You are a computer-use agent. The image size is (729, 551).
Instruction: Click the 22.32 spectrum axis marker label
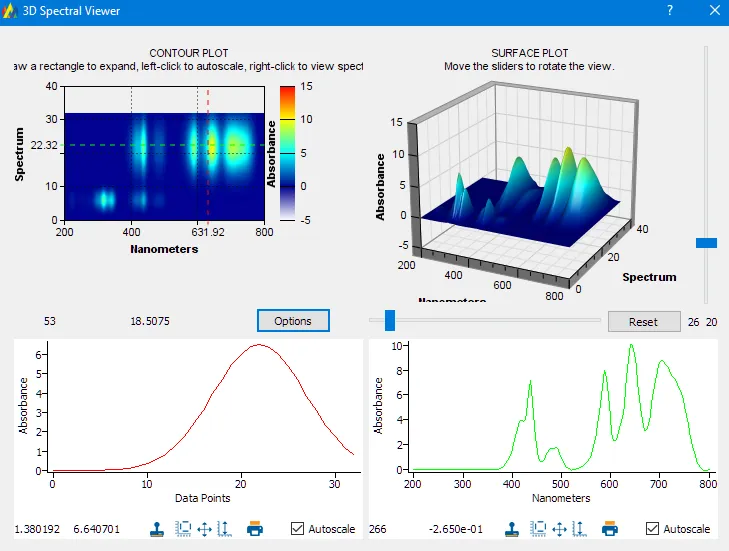[44, 146]
